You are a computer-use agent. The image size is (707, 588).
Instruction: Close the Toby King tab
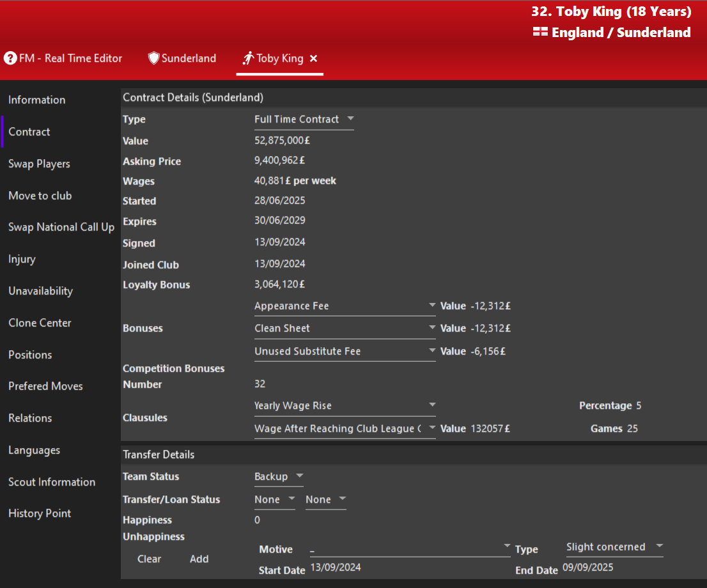point(313,58)
